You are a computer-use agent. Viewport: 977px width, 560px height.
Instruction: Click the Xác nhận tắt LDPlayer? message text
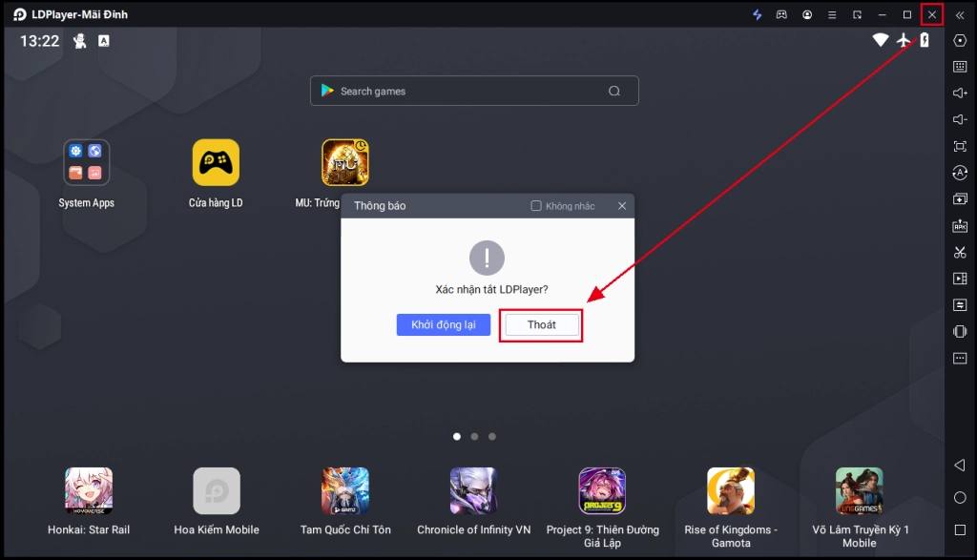[491, 290]
